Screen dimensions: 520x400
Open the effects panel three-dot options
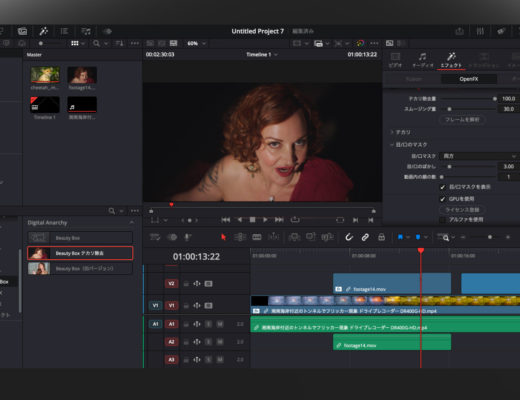(135, 211)
